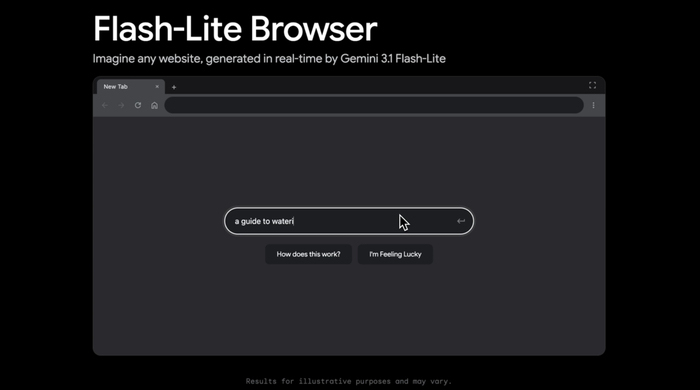The width and height of the screenshot is (700, 390).
Task: Open the three-dot browser menu
Action: click(593, 105)
